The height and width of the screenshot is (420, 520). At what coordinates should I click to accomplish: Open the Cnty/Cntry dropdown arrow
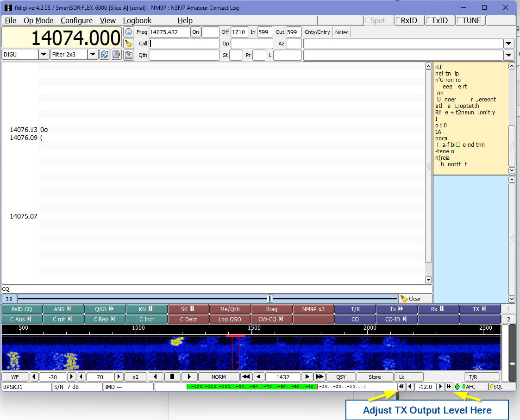[508, 44]
